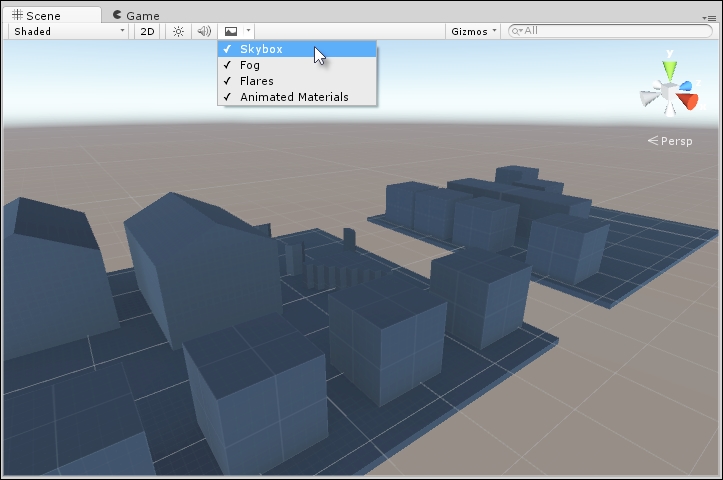
Task: Uncheck the Skybox option
Action: tap(261, 49)
